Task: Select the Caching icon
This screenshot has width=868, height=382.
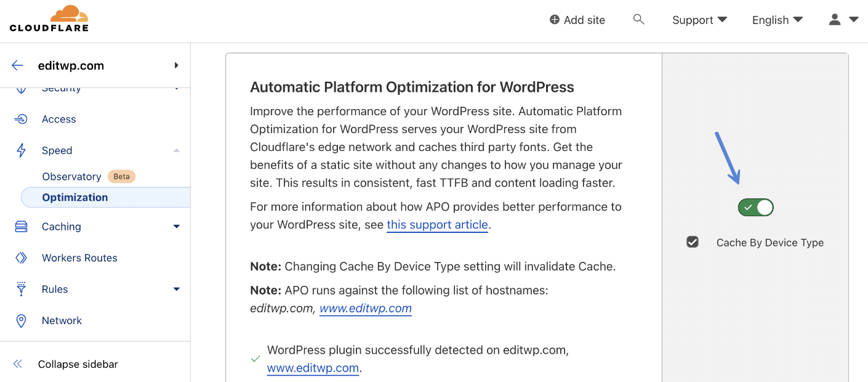Action: point(20,226)
